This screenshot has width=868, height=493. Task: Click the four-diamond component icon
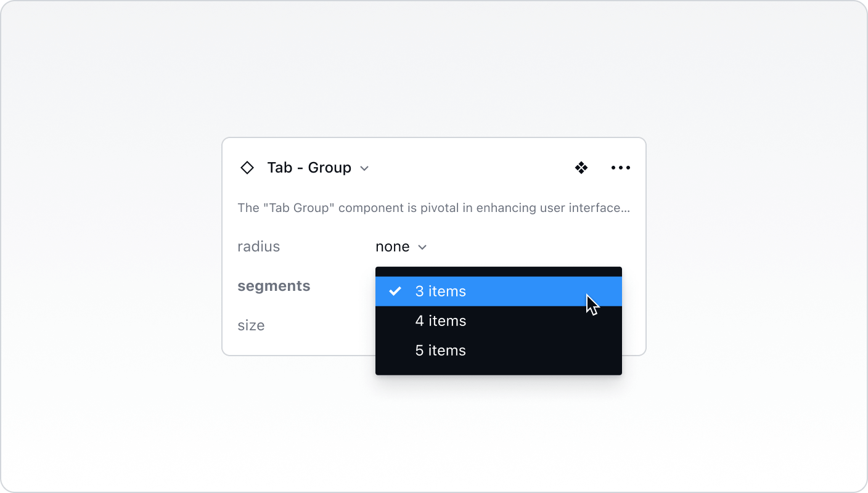coord(581,168)
